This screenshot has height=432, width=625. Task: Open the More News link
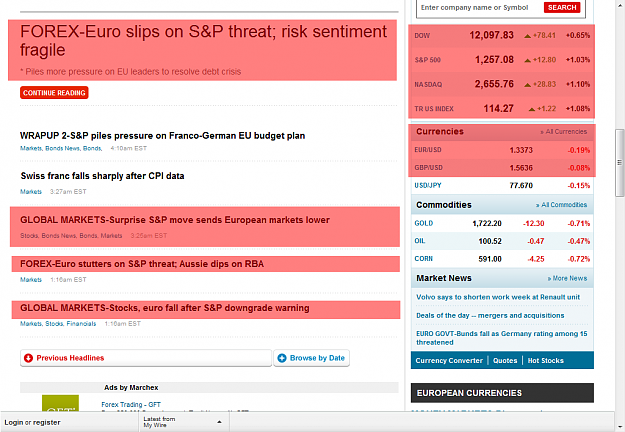point(567,278)
